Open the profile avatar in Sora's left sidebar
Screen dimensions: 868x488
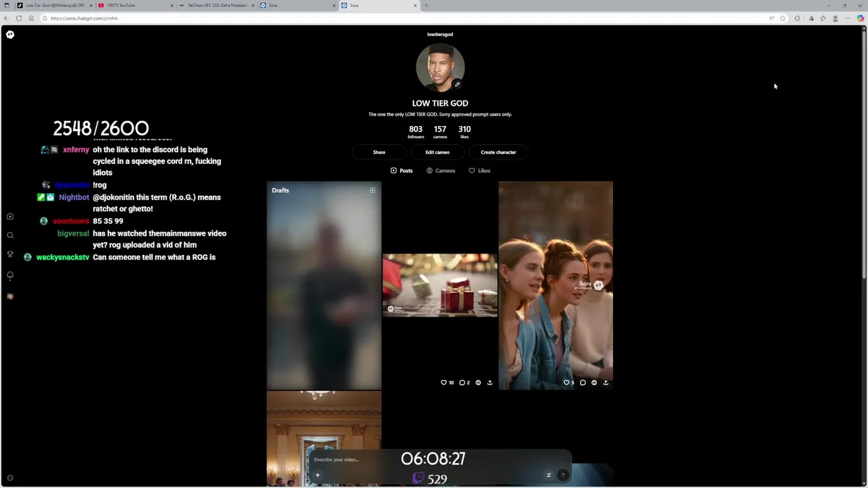coord(10,296)
